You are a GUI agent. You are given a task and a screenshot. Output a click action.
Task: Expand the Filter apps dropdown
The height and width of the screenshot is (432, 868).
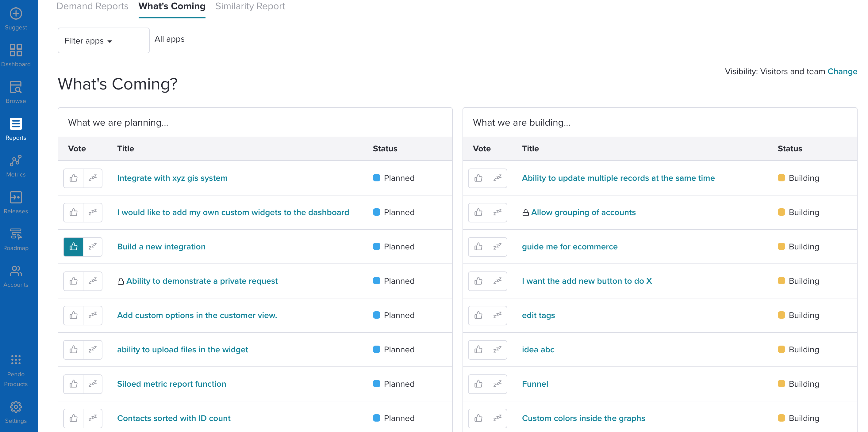103,40
